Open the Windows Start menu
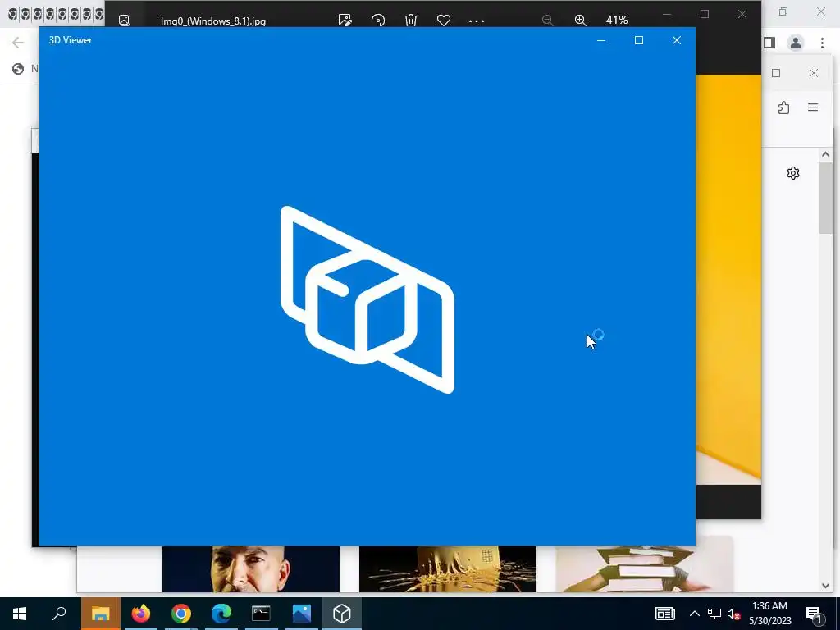Image resolution: width=840 pixels, height=630 pixels. click(20, 614)
